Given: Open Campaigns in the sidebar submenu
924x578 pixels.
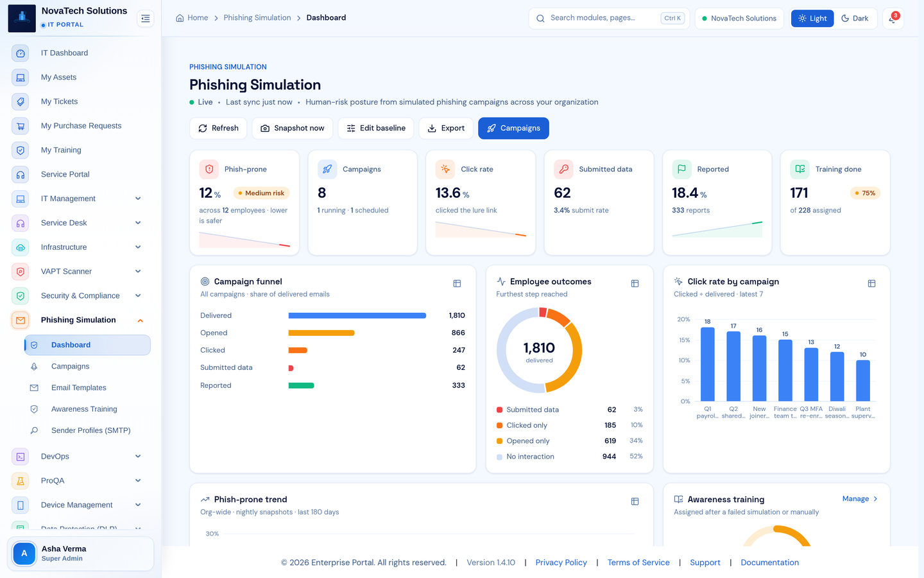Looking at the screenshot, I should 87,366.
